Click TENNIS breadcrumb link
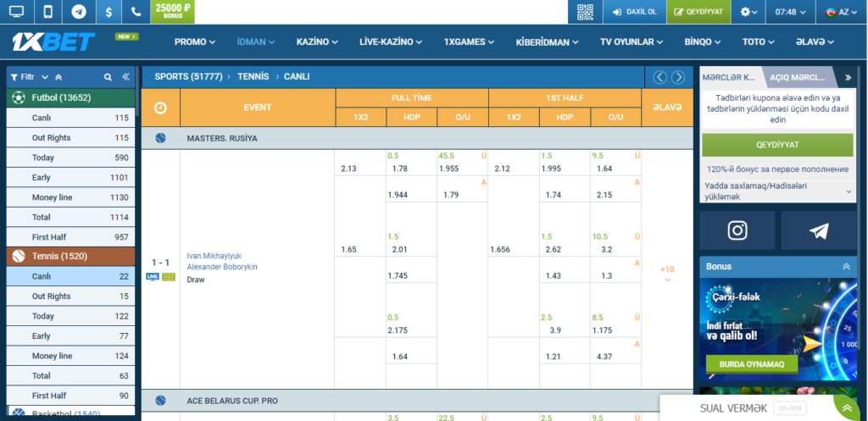868x421 pixels. click(x=253, y=76)
